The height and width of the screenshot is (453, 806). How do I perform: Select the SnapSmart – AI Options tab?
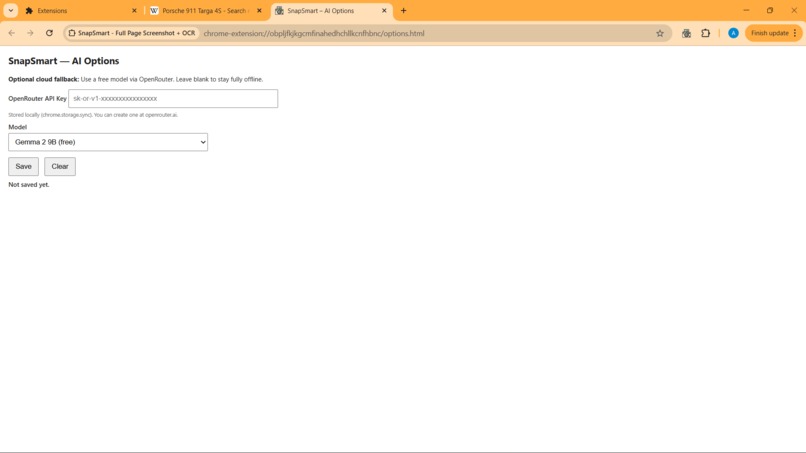[332, 10]
